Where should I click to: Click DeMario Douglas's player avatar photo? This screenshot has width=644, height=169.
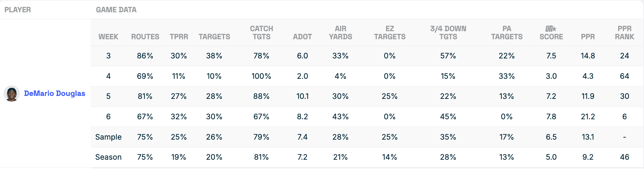[12, 93]
